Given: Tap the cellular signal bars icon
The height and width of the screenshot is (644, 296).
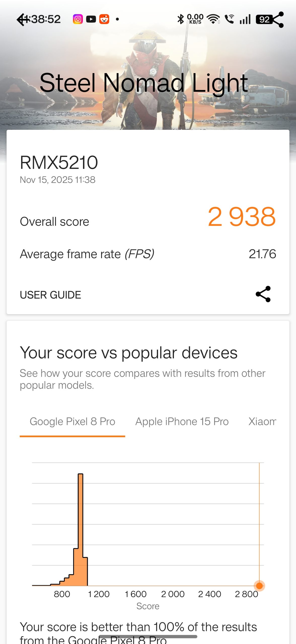Looking at the screenshot, I should 245,19.
